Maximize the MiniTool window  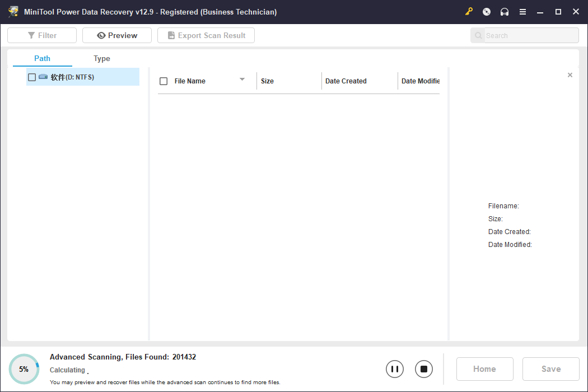[558, 12]
